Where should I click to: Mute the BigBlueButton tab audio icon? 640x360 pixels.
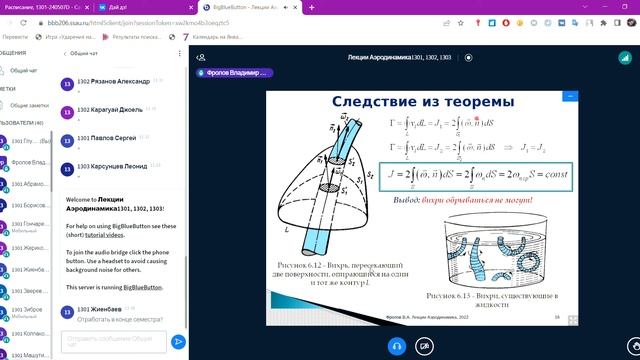pyautogui.click(x=286, y=7)
